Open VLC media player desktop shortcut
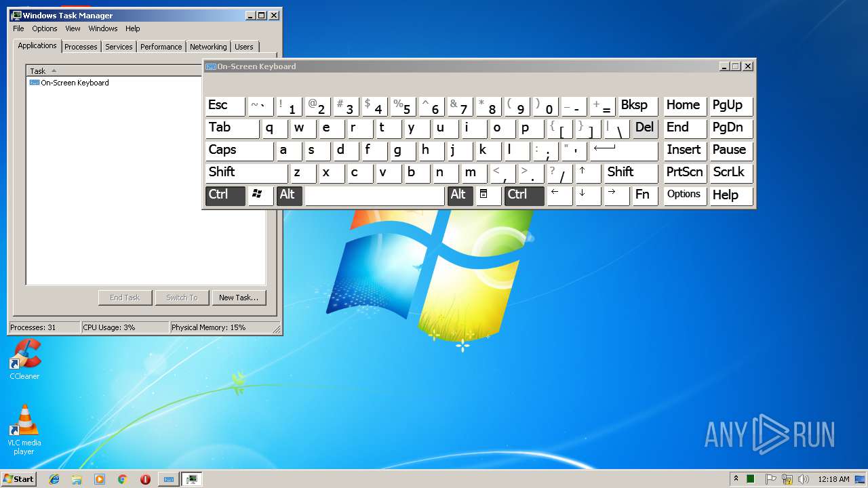Image resolution: width=868 pixels, height=488 pixels. pyautogui.click(x=24, y=430)
